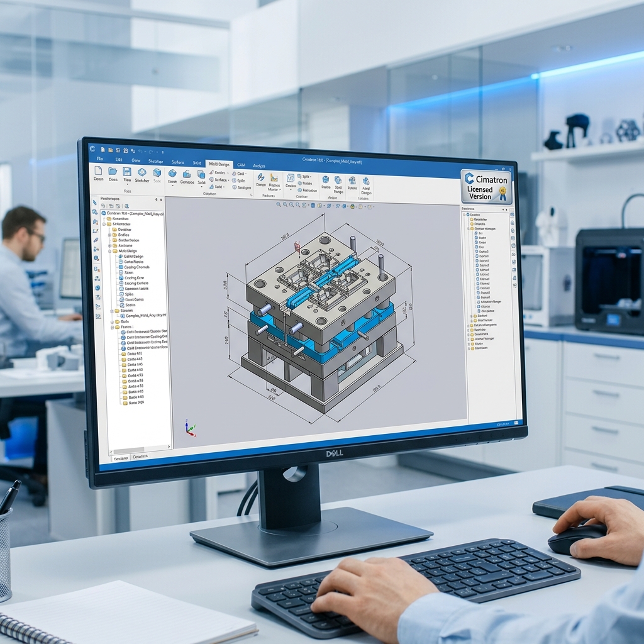The image size is (644, 644).
Task: Open the Analyze ribbon tab after CAM
Action: click(x=258, y=166)
